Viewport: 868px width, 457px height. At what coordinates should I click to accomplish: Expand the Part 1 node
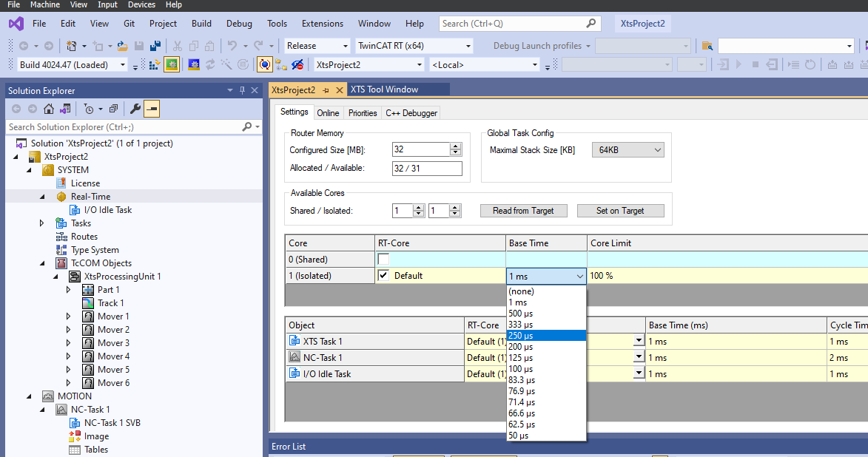[69, 289]
